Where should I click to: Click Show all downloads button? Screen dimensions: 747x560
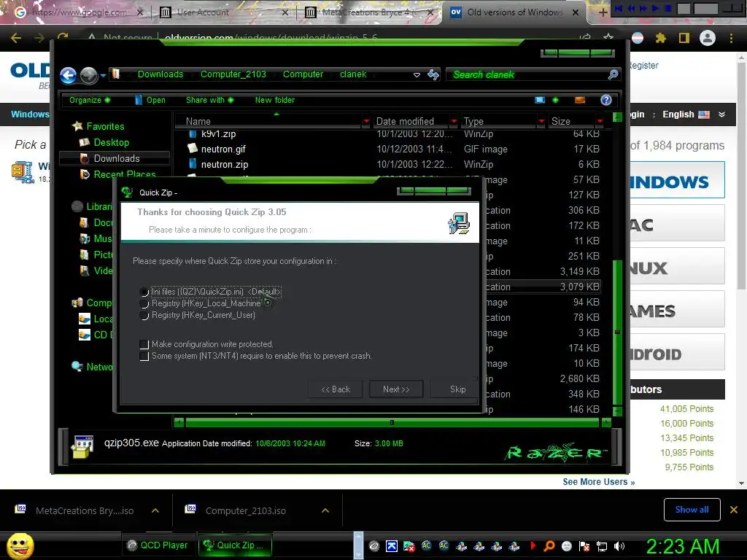click(x=692, y=510)
